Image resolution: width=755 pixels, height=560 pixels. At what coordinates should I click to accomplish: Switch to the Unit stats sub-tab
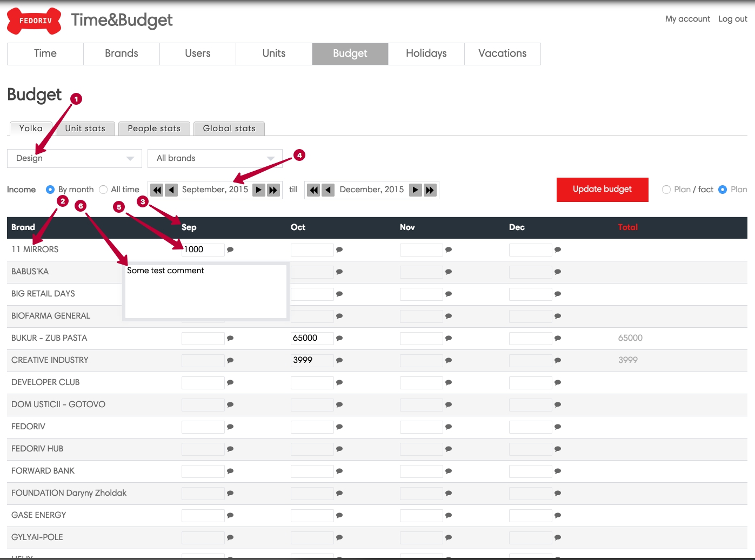(x=85, y=129)
